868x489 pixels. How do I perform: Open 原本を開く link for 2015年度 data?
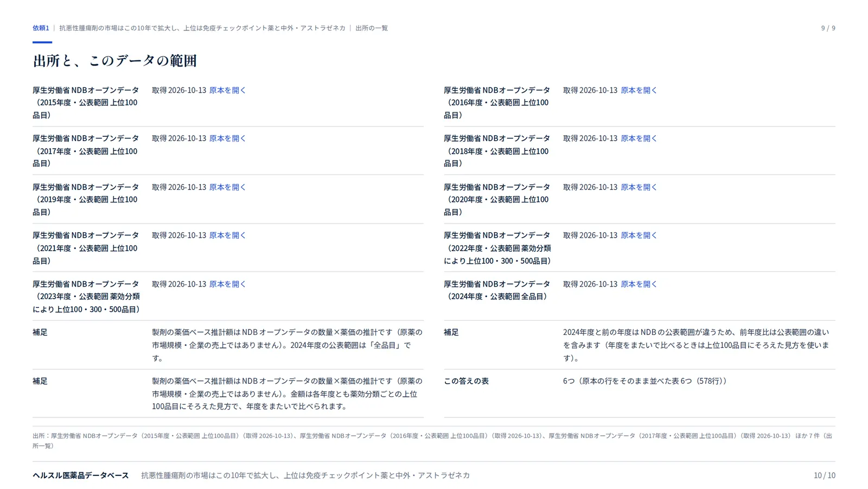coord(227,90)
